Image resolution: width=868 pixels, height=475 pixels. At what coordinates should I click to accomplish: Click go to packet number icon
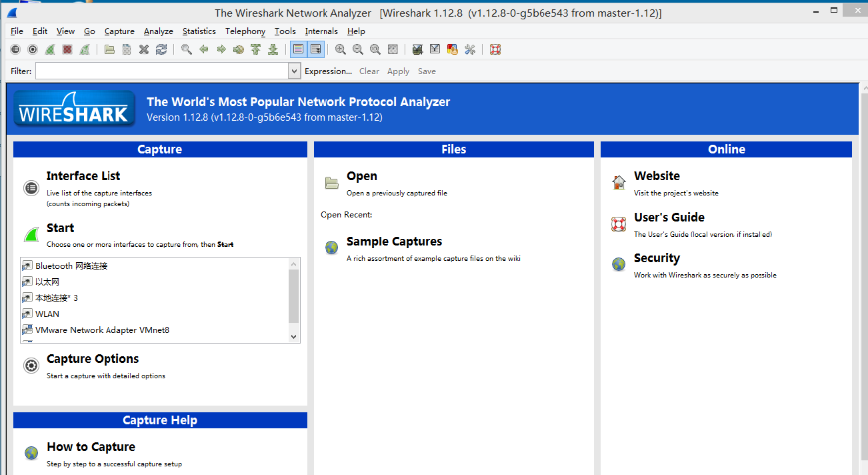239,49
